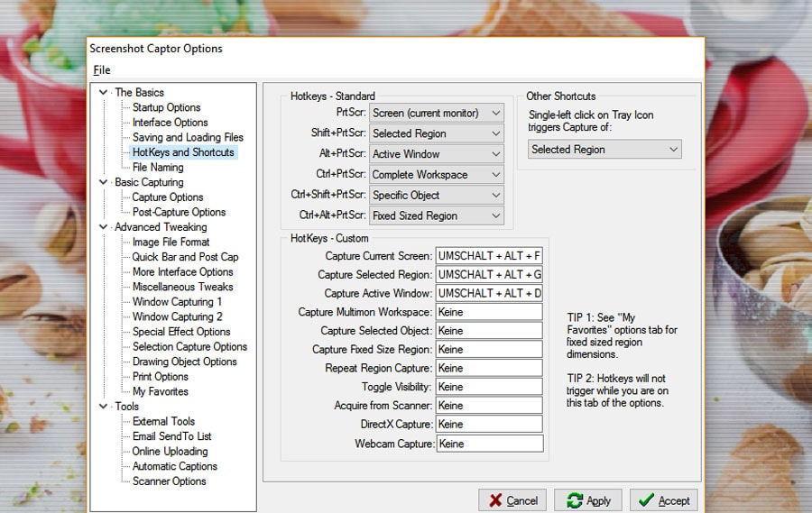Viewport: 812px width, 513px height.
Task: Click the Accept button
Action: click(x=663, y=500)
